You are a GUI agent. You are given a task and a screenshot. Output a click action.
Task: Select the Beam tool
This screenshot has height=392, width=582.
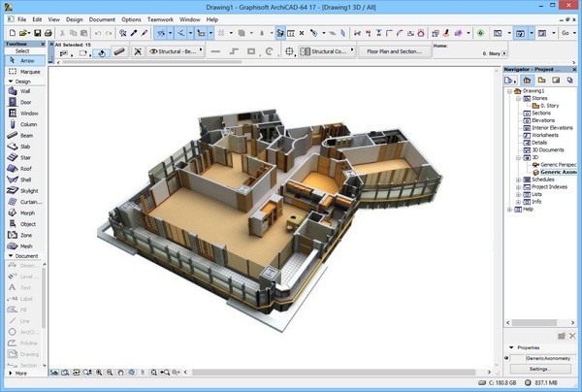24,136
